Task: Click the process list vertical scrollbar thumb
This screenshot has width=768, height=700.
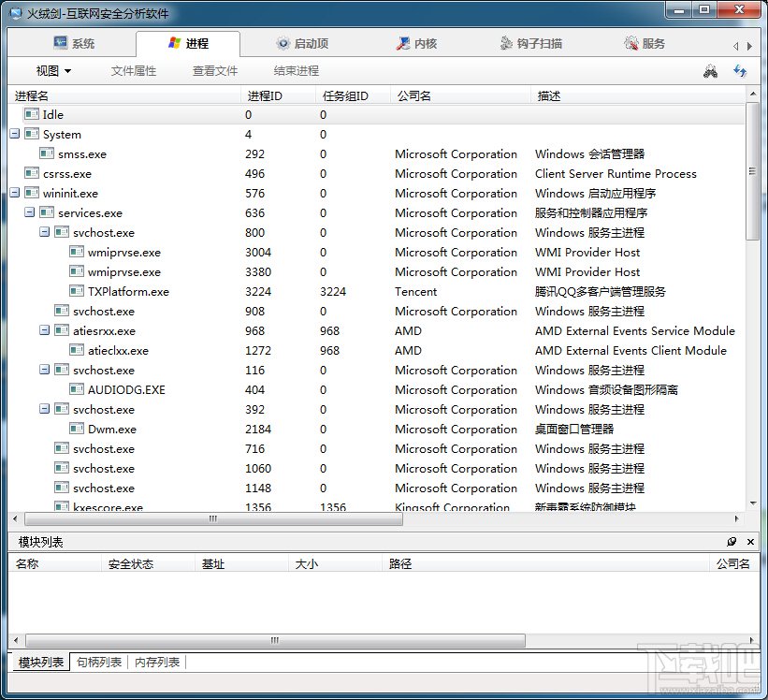Action: point(752,170)
